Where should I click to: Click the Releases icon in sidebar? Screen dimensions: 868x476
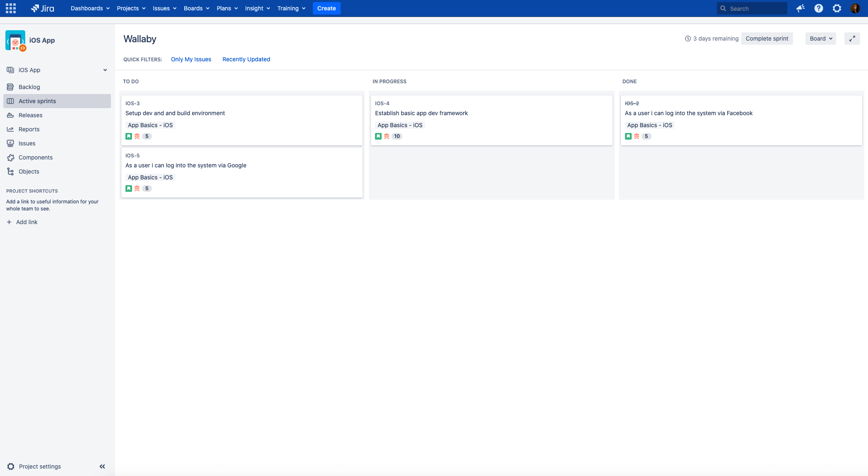point(10,115)
